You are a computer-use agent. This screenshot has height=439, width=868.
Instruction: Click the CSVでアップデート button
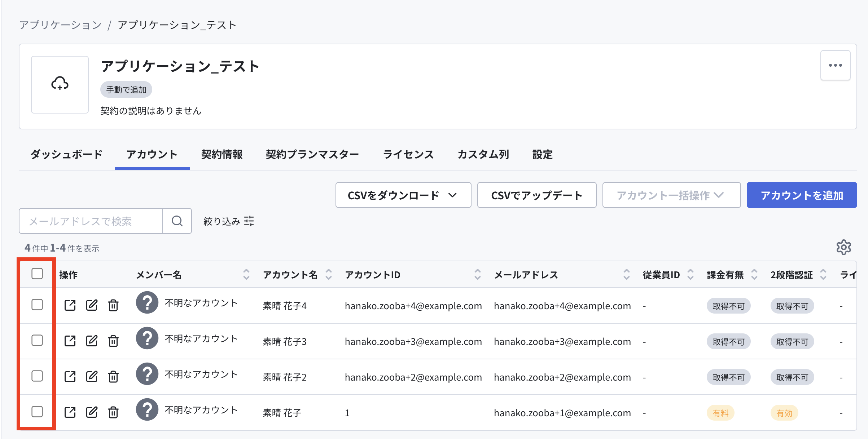537,195
